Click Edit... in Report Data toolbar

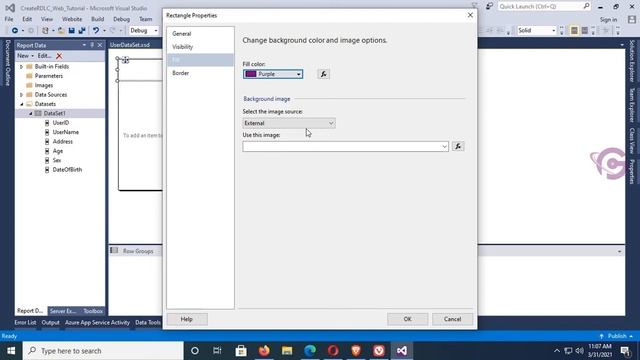44,56
